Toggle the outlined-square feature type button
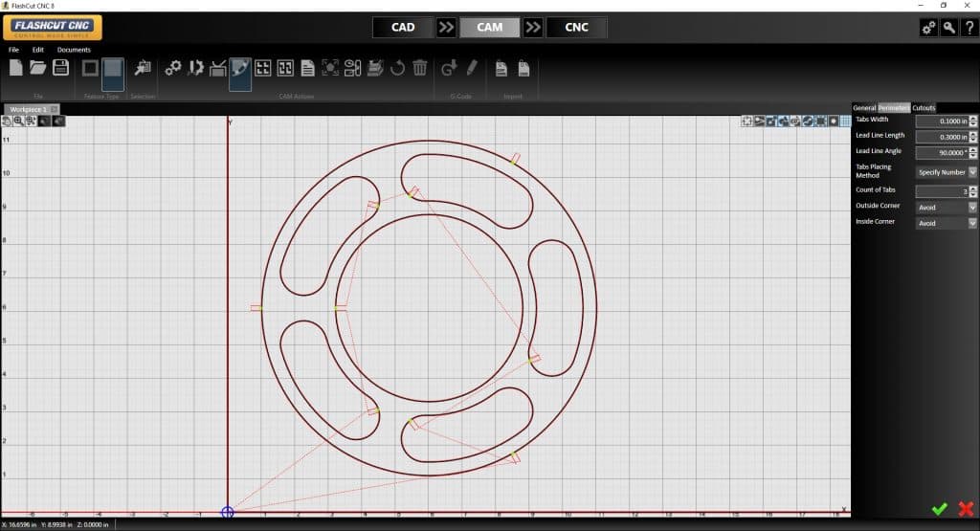The height and width of the screenshot is (531, 980). (x=90, y=68)
